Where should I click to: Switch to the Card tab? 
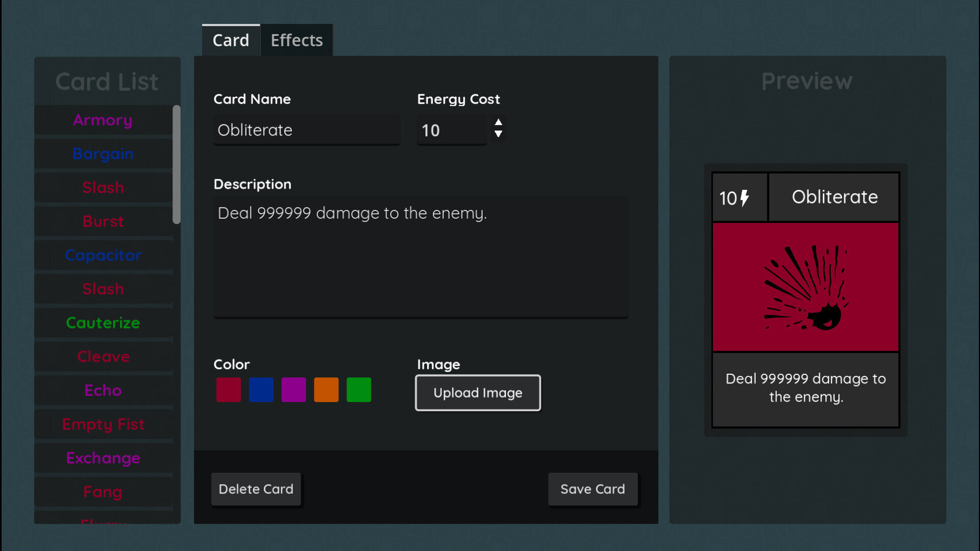click(x=231, y=40)
